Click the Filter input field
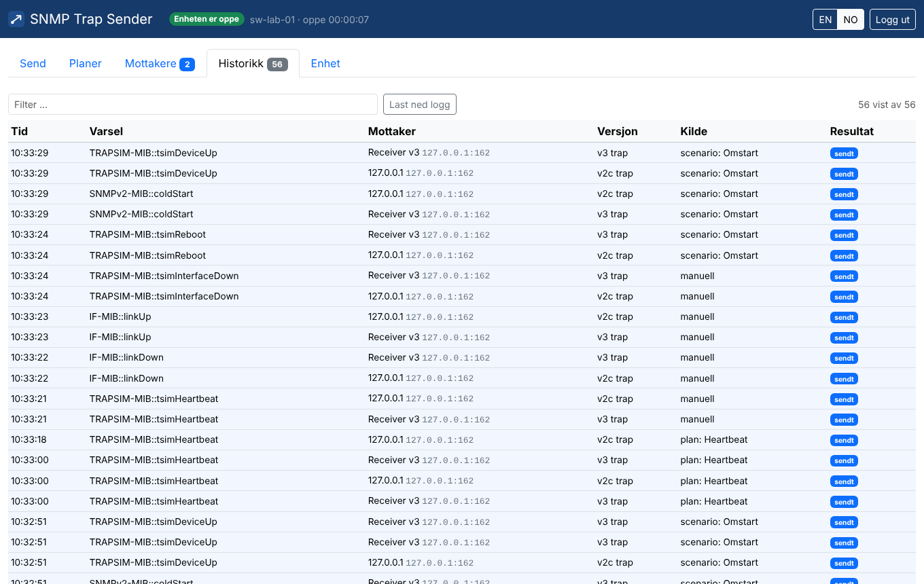Screen dimensions: 924x584 tap(193, 105)
